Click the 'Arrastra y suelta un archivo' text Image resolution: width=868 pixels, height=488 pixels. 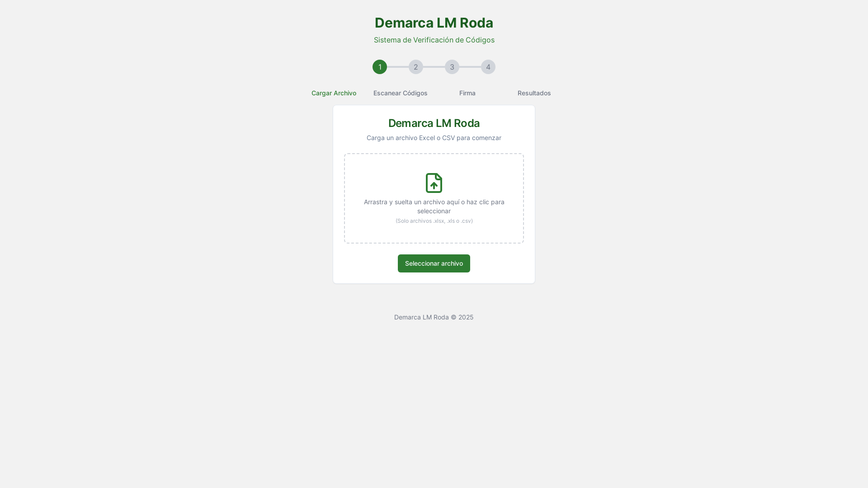click(x=434, y=206)
